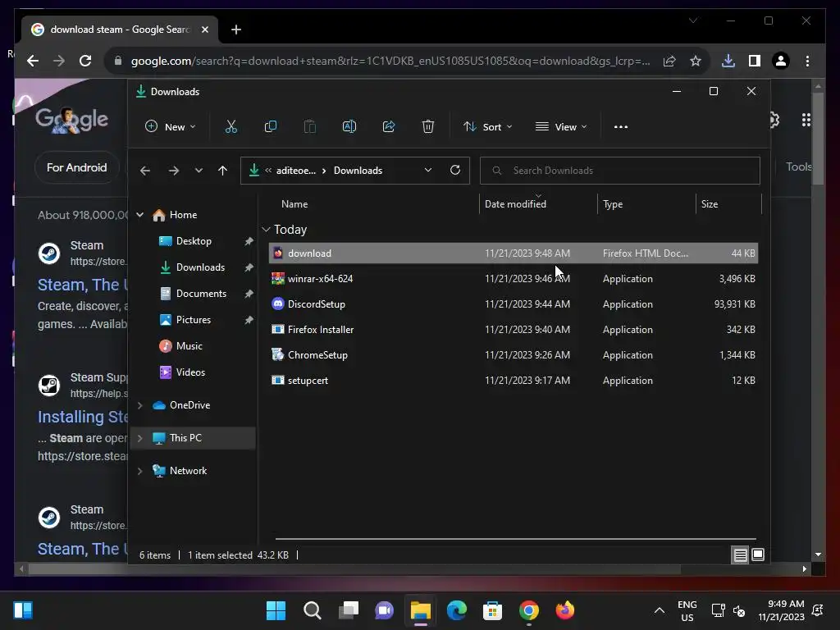Expand OneDrive tree node
Viewport: 840px width, 630px height.
(x=139, y=405)
